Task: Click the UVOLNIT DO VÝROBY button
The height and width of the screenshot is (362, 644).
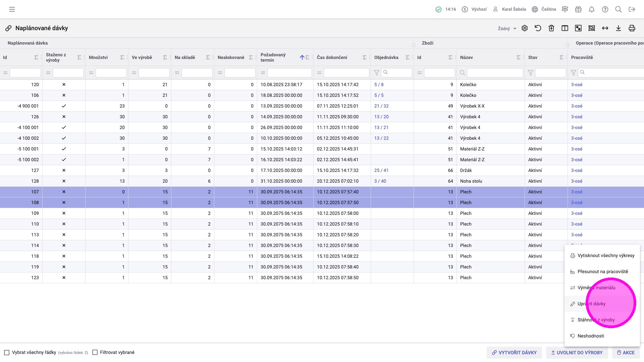Action: pos(577,353)
